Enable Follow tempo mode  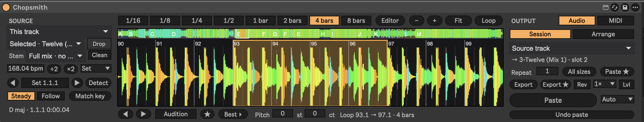(51, 96)
